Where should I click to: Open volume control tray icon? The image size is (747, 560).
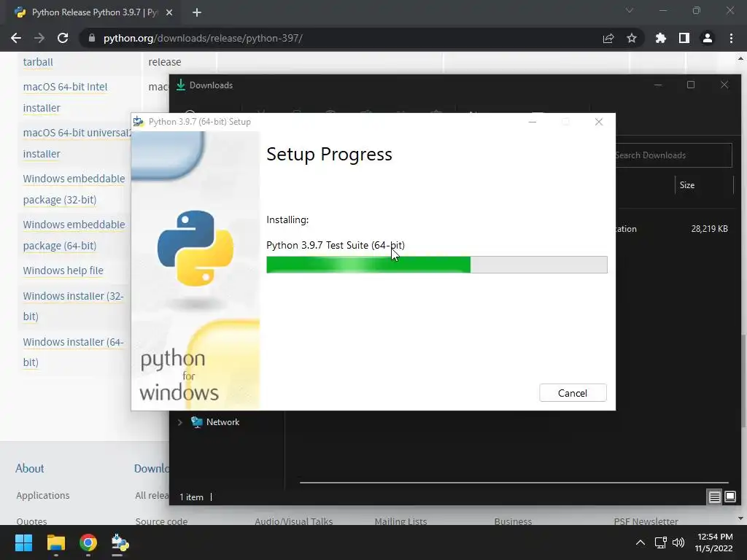coord(678,542)
